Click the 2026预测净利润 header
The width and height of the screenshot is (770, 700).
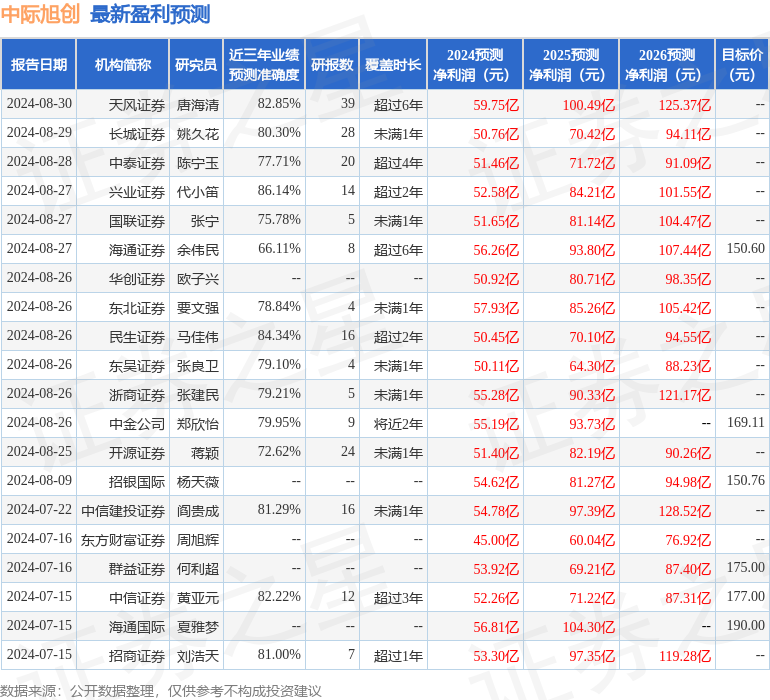[667, 65]
